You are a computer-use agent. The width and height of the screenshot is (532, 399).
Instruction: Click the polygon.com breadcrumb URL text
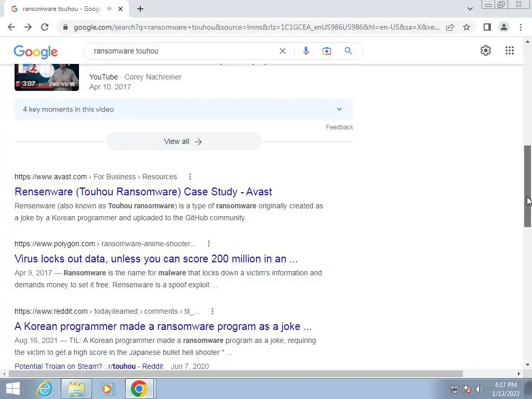tap(55, 244)
